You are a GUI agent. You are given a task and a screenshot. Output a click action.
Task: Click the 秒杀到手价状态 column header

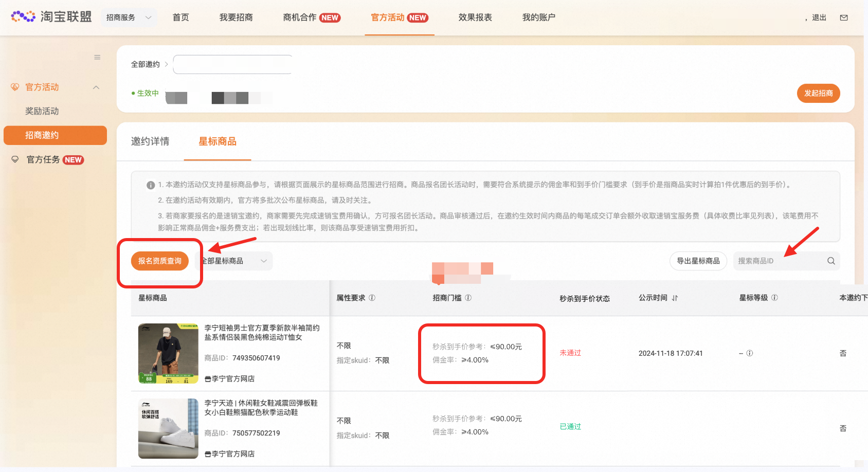[585, 299]
